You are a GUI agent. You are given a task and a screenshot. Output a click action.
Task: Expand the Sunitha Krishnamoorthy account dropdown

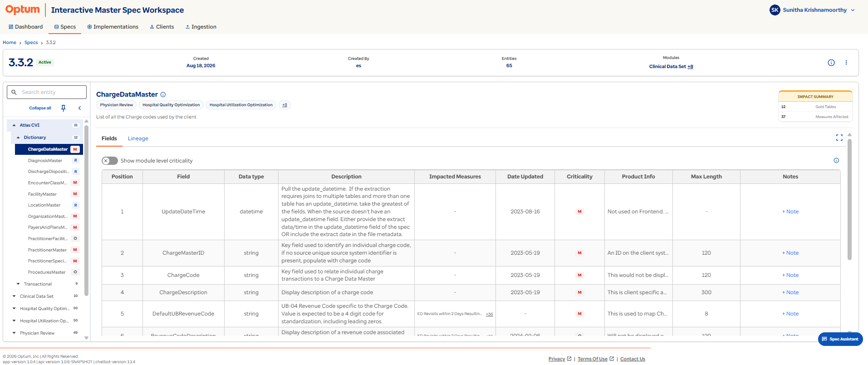coord(853,10)
